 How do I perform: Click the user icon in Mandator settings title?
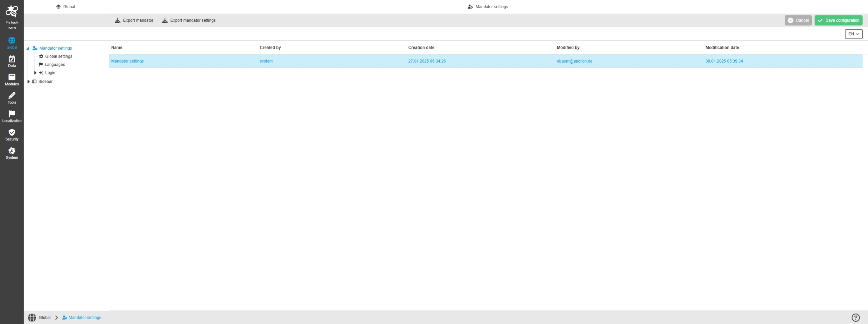point(470,7)
